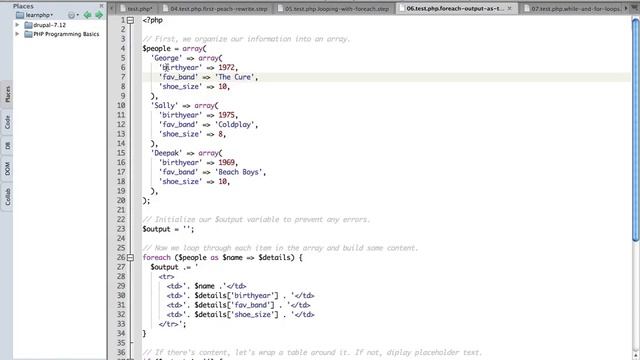Screen dimensions: 640x360
Task: Click the 'Initialize our $output variable' comment
Action: pos(256,220)
